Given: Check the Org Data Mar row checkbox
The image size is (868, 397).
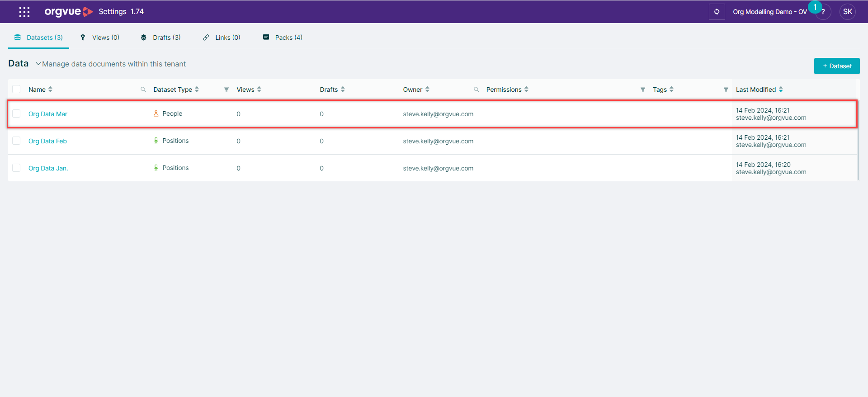Looking at the screenshot, I should click(x=16, y=113).
